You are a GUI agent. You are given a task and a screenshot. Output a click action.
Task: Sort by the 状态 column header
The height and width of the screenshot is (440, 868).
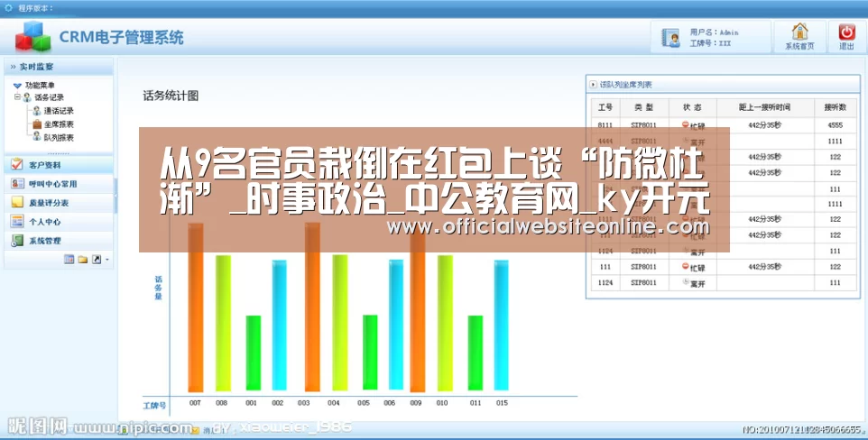(x=692, y=107)
